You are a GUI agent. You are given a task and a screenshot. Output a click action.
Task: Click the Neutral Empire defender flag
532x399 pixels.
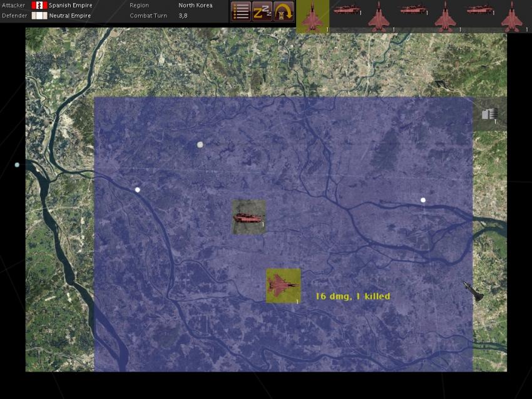39,16
